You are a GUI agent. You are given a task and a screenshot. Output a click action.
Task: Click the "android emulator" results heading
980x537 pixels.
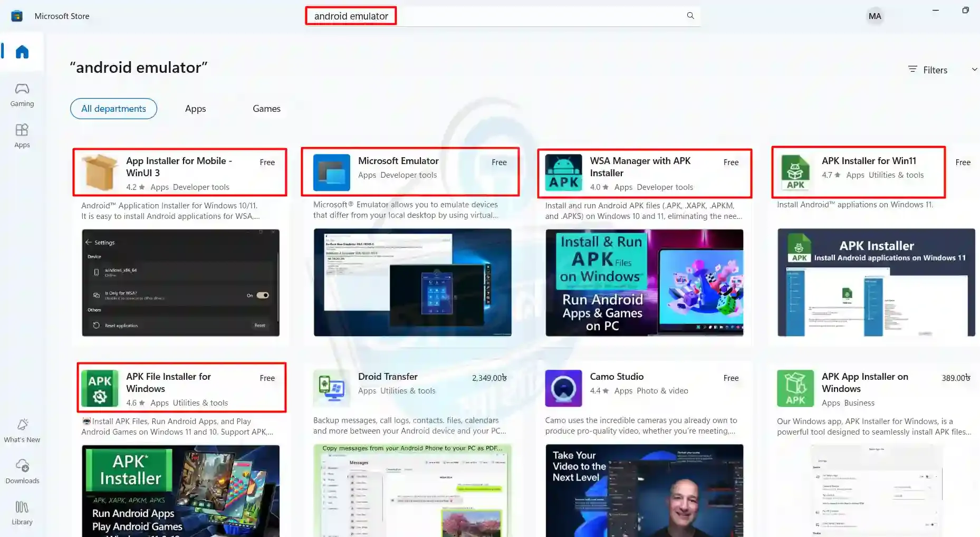(x=139, y=68)
